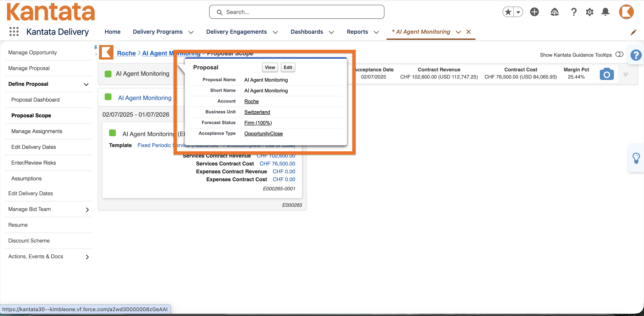
Task: Click the Kantata logo in the breadcrumb
Action: tap(106, 52)
